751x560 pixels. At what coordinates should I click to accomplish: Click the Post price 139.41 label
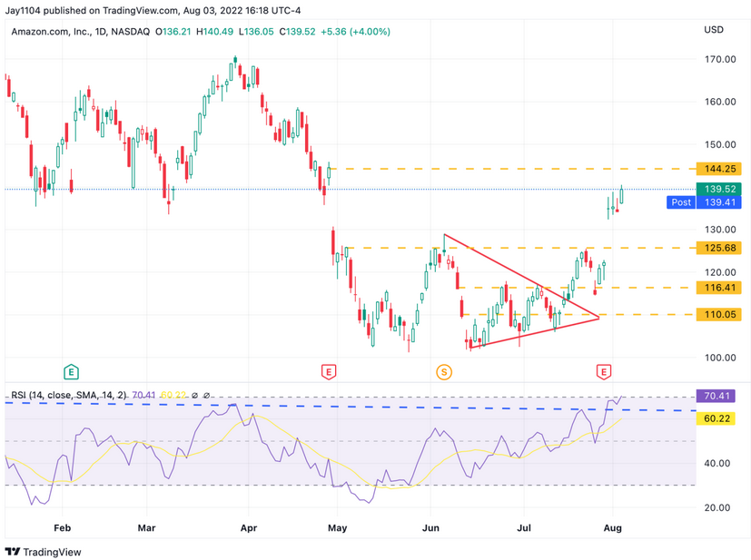pyautogui.click(x=719, y=202)
